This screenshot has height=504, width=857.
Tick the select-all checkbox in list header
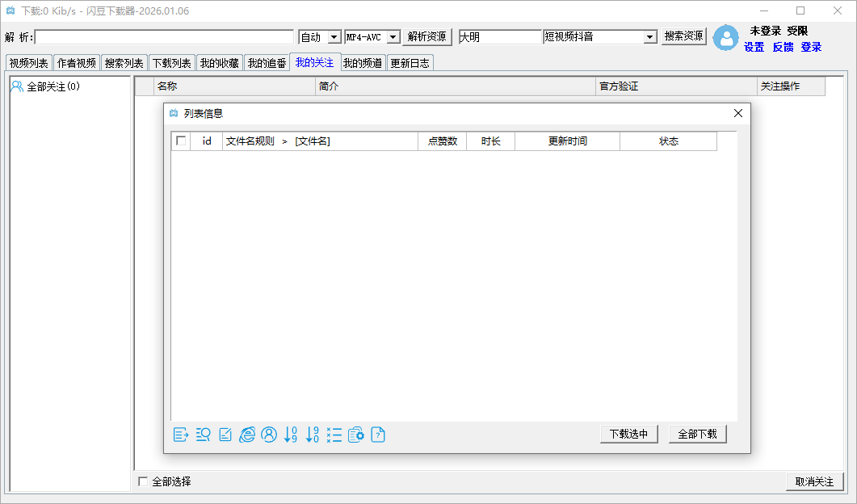(181, 141)
